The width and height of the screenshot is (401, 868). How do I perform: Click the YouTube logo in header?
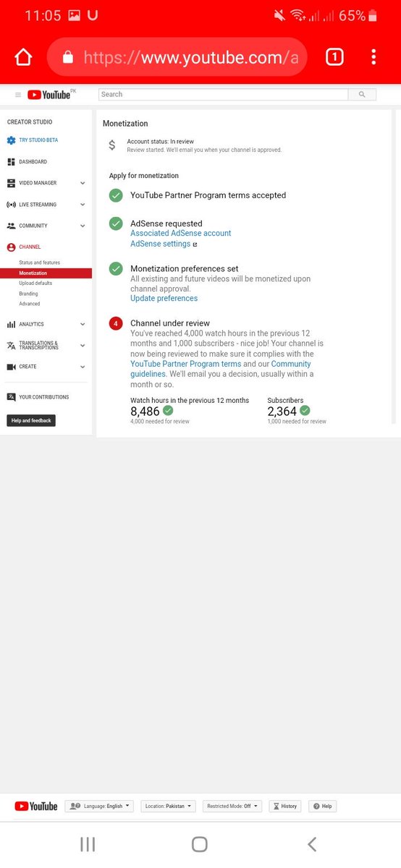coord(50,95)
